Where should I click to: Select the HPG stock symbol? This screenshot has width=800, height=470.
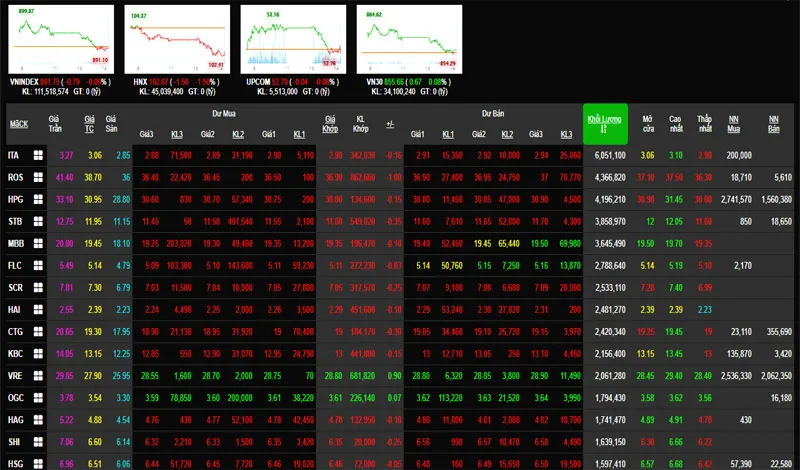(x=15, y=200)
